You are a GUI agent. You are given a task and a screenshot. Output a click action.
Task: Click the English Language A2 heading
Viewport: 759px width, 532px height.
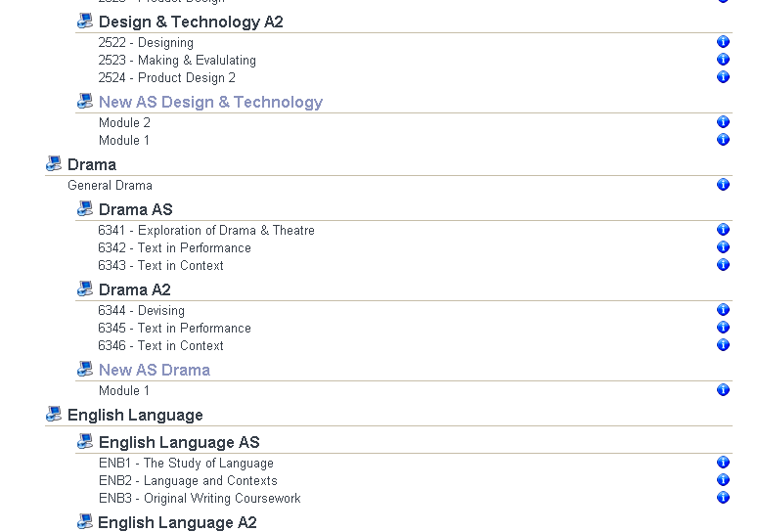[177, 522]
